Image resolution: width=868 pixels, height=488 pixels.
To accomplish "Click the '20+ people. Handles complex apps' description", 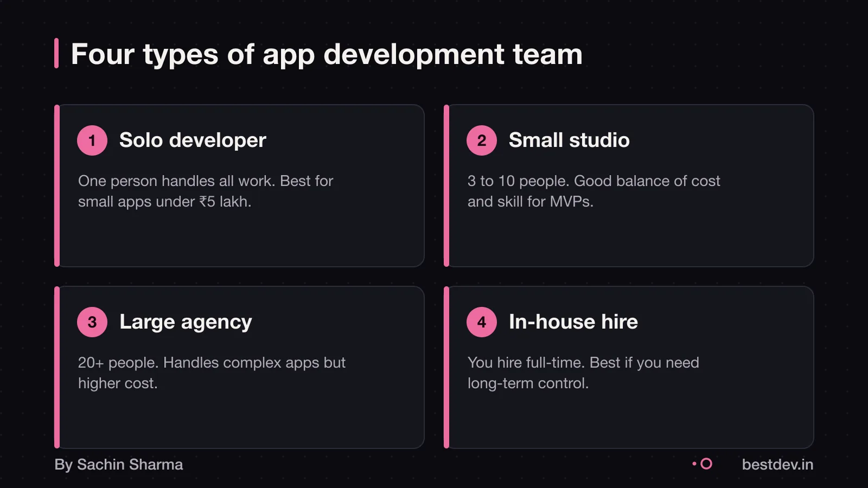I will pyautogui.click(x=212, y=373).
